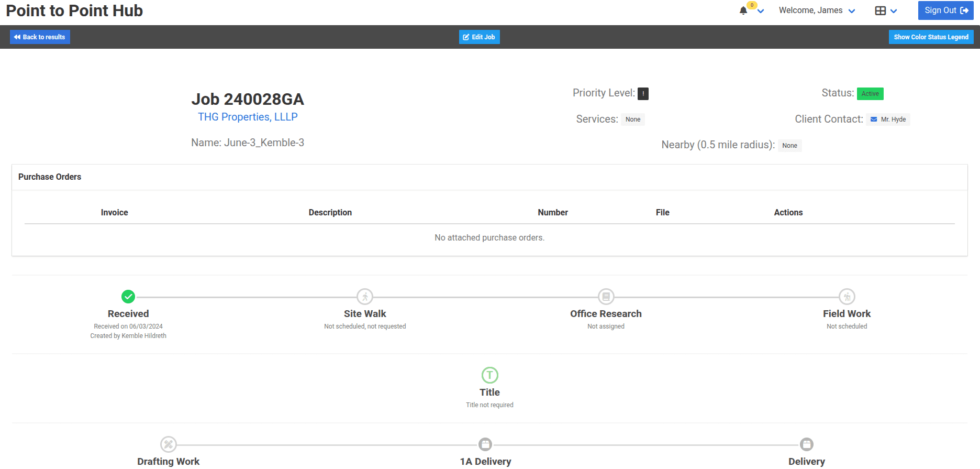Click the 'Name: June-3_Kemble-3' text

248,143
